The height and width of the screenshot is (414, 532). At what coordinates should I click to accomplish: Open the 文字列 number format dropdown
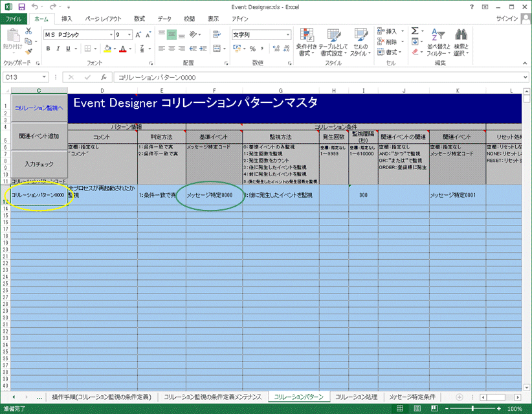tap(288, 34)
